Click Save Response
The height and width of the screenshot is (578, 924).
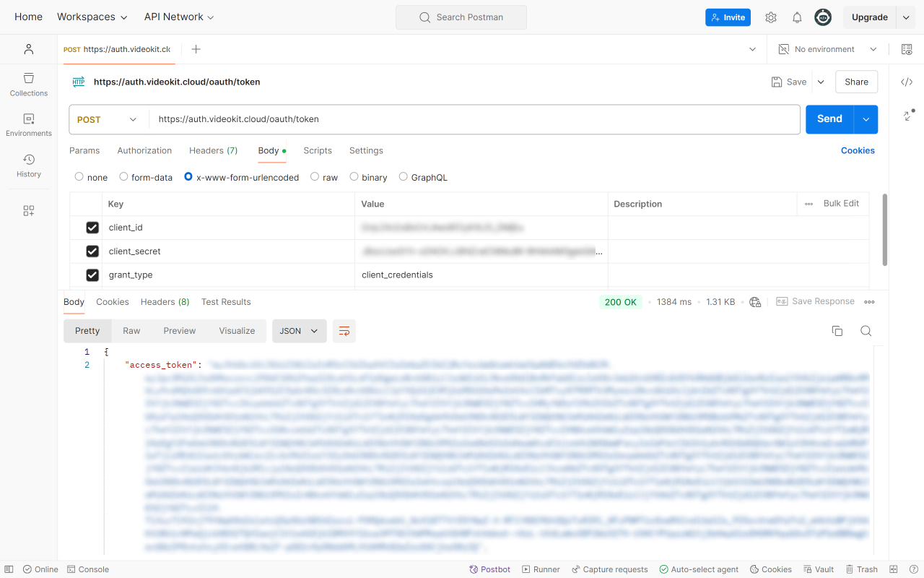(815, 302)
